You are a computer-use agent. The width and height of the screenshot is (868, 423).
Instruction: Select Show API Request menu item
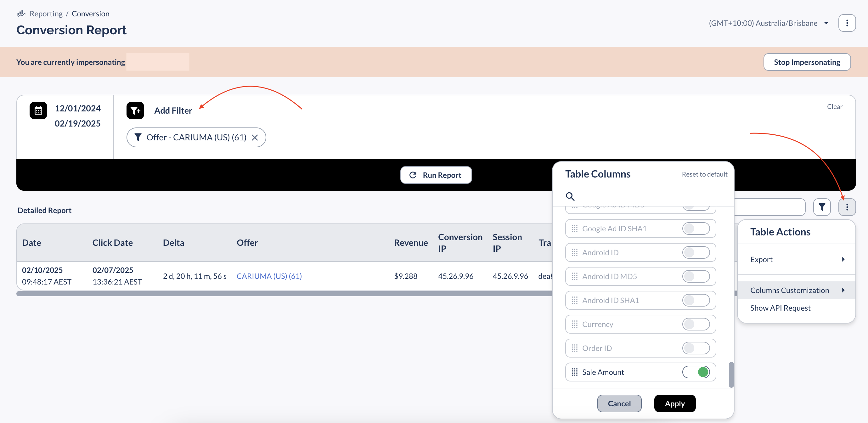(x=780, y=308)
